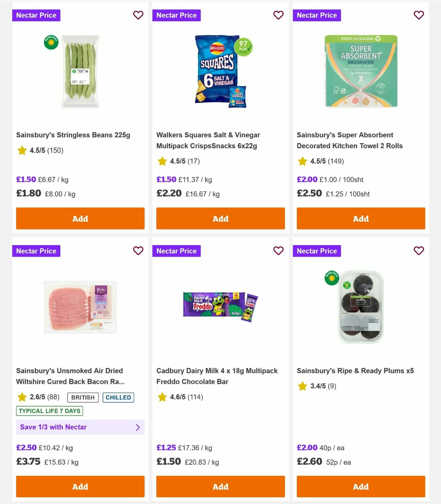
Task: Toggle the favourite heart on Stringless Beans
Action: 138,15
